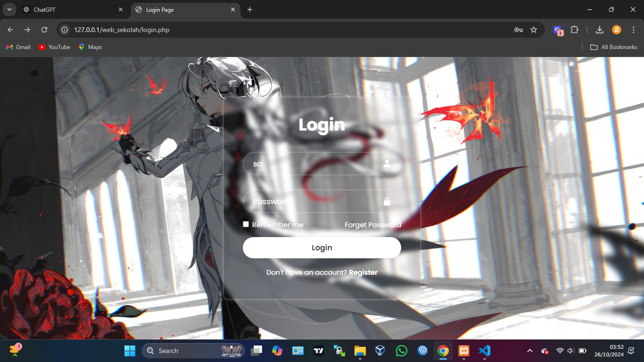Launch VirtualBox from the taskbar

pyautogui.click(x=380, y=351)
